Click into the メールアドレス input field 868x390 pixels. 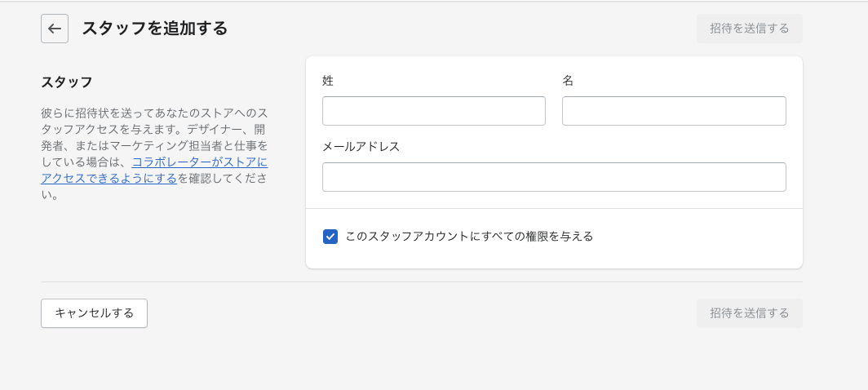click(x=554, y=177)
